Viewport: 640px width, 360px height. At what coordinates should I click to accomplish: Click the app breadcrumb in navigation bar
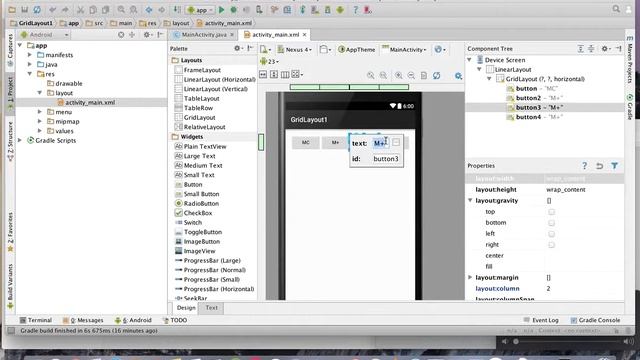pos(69,23)
